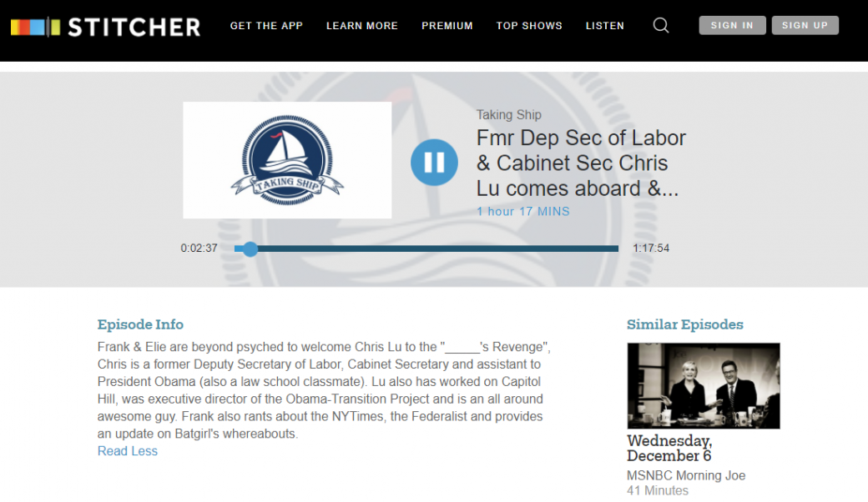This screenshot has height=502, width=868.
Task: Click the MSNBC Morning Joe show name
Action: point(686,475)
